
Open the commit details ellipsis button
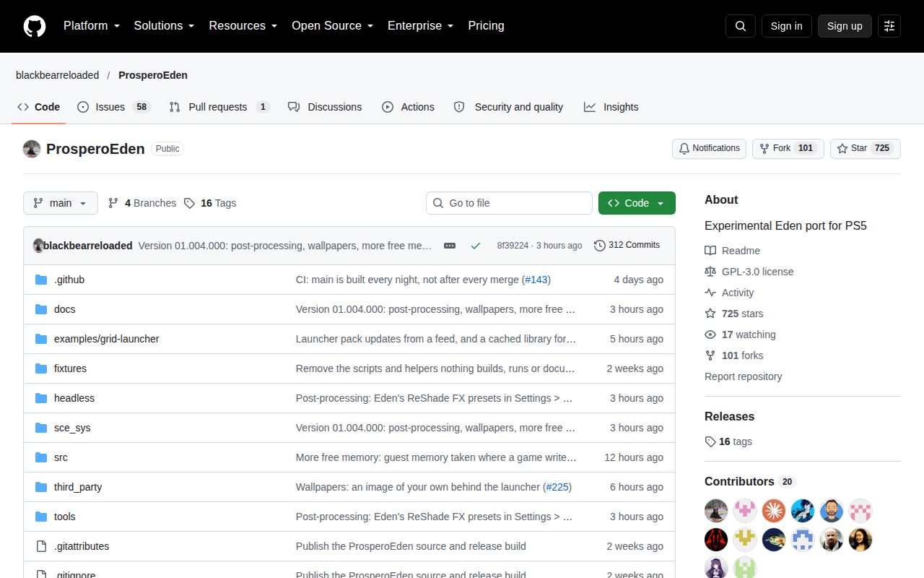tap(450, 246)
